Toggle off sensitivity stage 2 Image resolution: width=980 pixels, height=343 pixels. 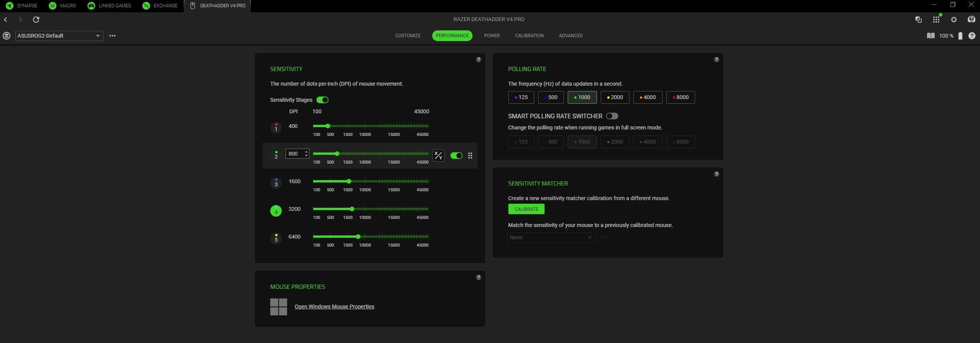tap(456, 156)
